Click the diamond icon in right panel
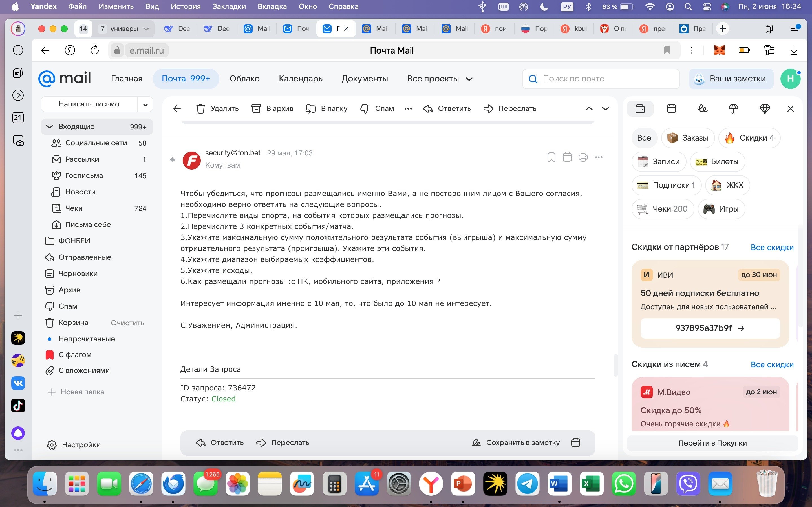Screen dimensions: 812x507 (x=765, y=109)
